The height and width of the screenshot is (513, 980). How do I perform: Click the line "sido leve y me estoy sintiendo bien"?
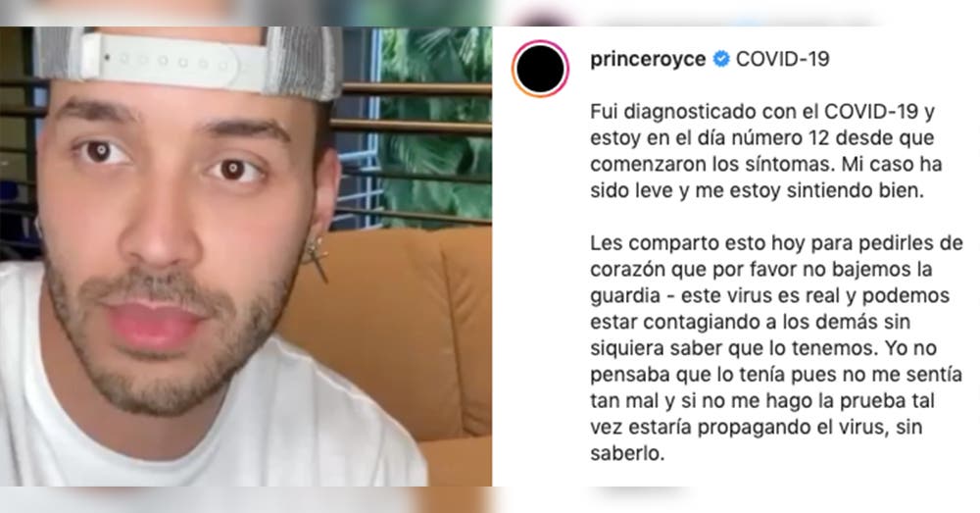(x=757, y=190)
